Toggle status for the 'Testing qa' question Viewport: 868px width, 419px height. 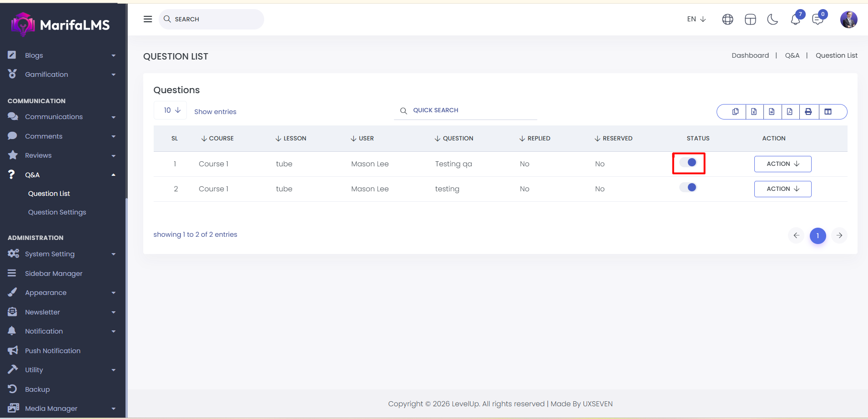pos(688,163)
